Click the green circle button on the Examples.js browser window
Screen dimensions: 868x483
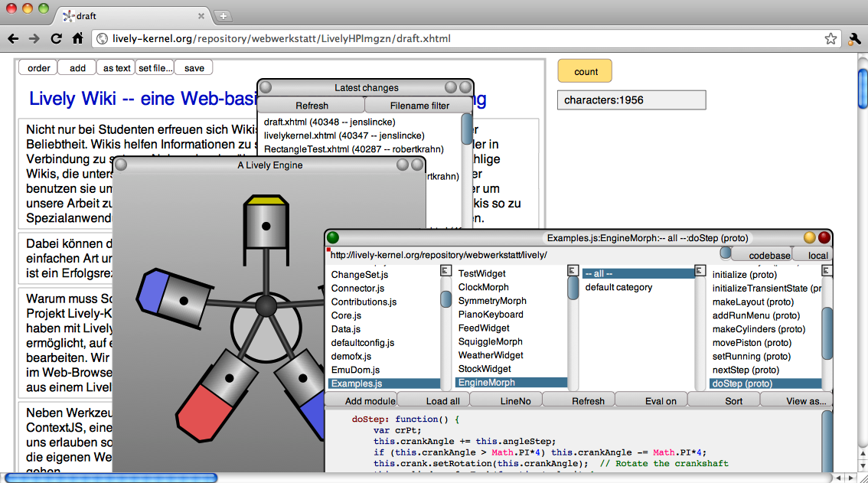coord(333,238)
